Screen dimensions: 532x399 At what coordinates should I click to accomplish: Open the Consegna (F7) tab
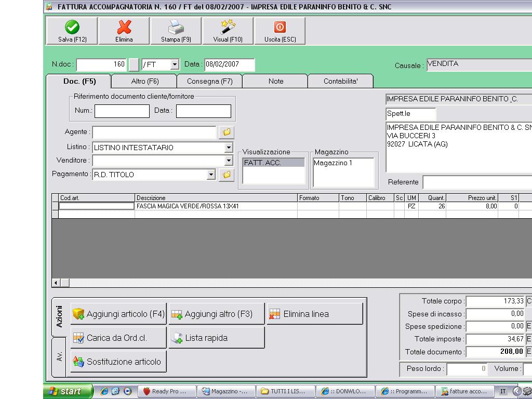[x=209, y=82]
